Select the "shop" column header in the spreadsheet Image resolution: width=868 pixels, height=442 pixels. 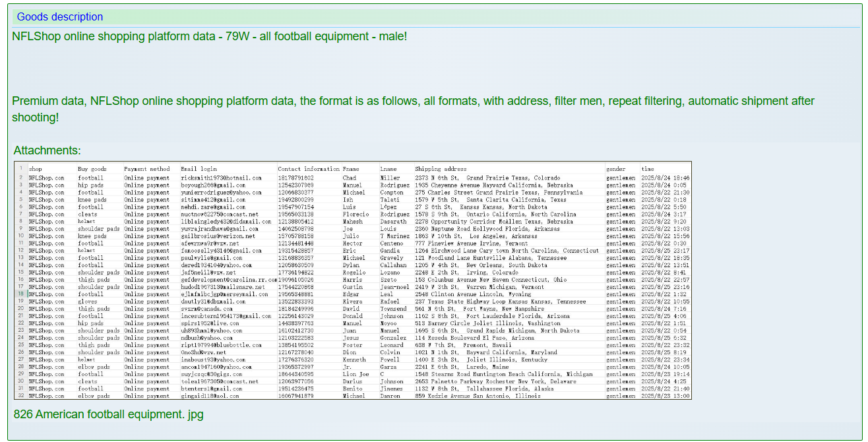(35, 170)
